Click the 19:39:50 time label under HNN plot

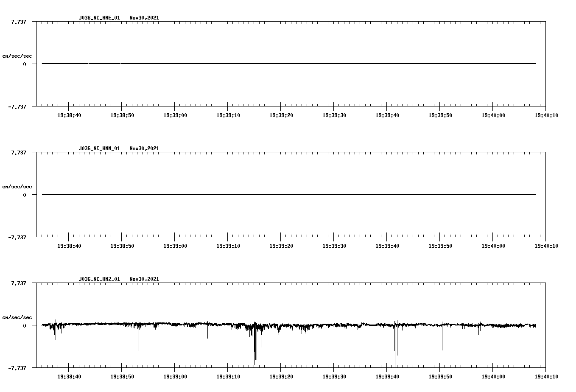(440, 246)
